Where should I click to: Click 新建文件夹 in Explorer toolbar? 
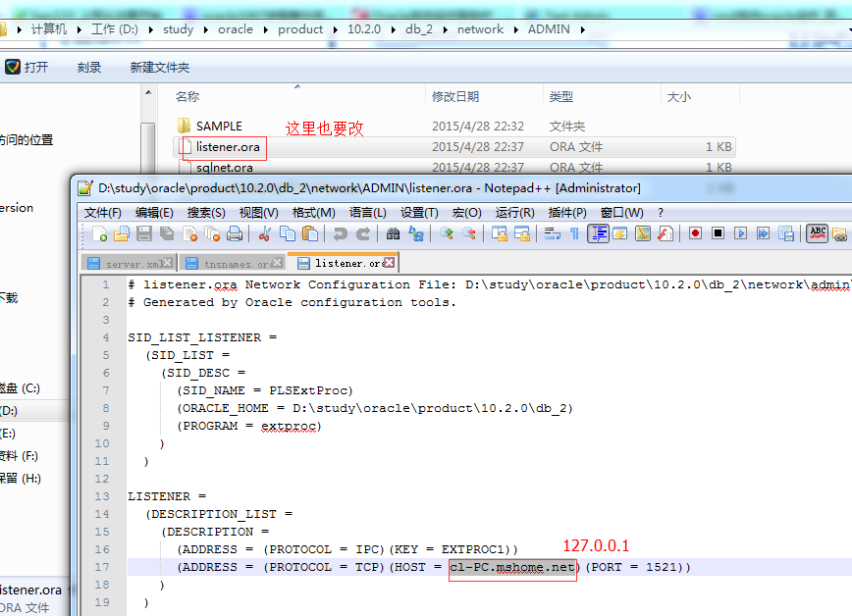click(160, 68)
